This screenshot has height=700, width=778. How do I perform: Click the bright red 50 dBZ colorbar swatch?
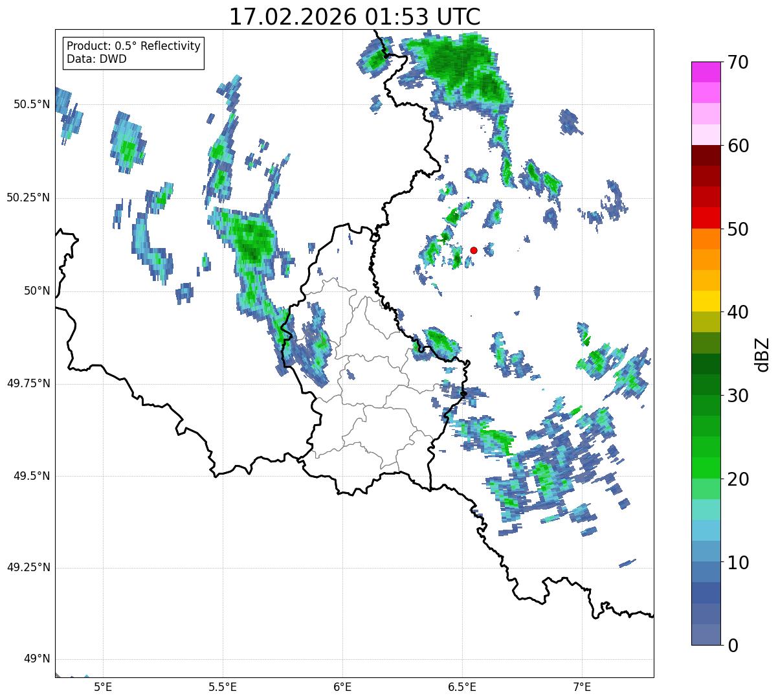coord(706,218)
